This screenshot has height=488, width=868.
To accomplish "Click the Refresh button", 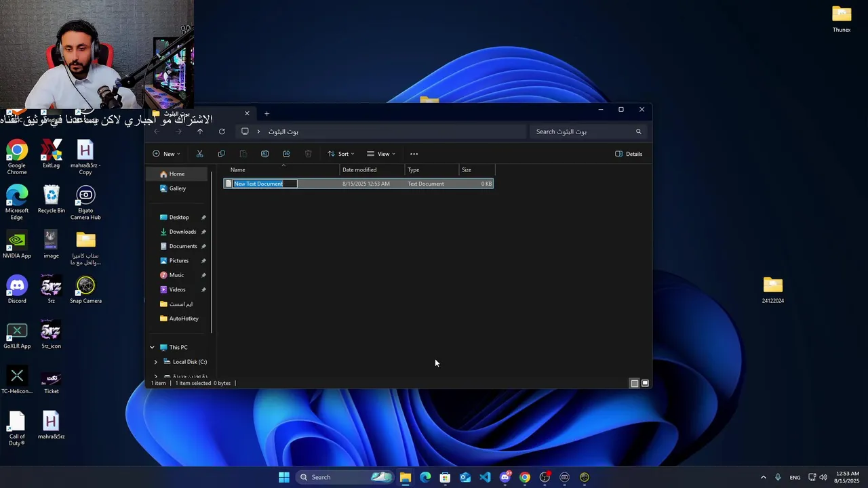I will pos(222,131).
